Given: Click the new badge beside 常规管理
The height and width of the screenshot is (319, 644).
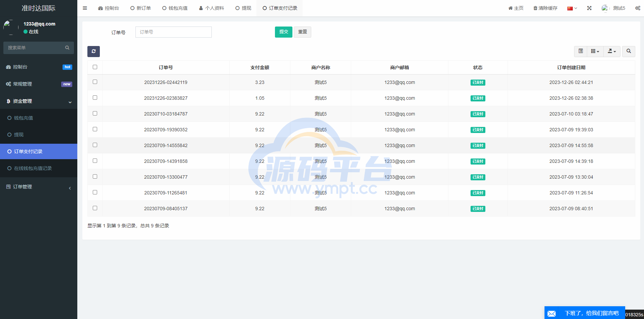Looking at the screenshot, I should pos(67,84).
